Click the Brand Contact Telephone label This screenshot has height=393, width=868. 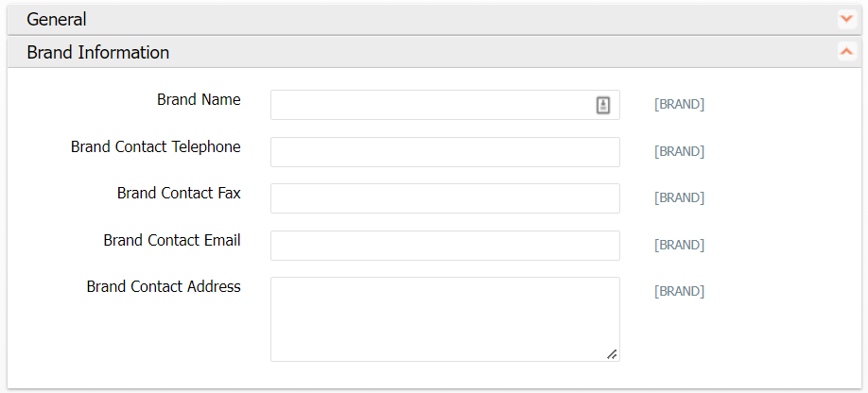tap(155, 146)
